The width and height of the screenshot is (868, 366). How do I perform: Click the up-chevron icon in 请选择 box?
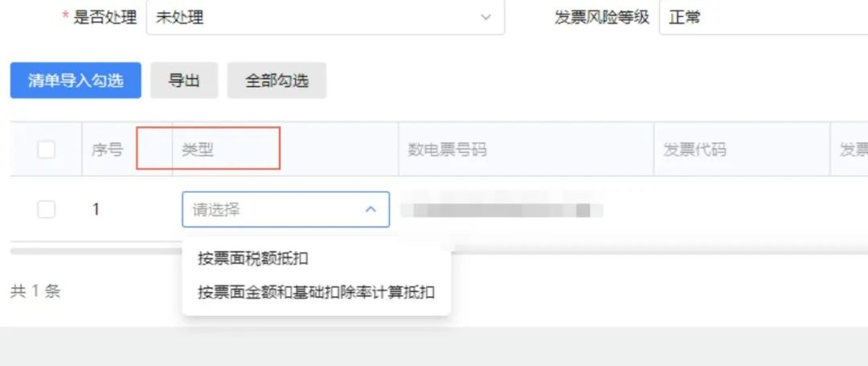(371, 209)
